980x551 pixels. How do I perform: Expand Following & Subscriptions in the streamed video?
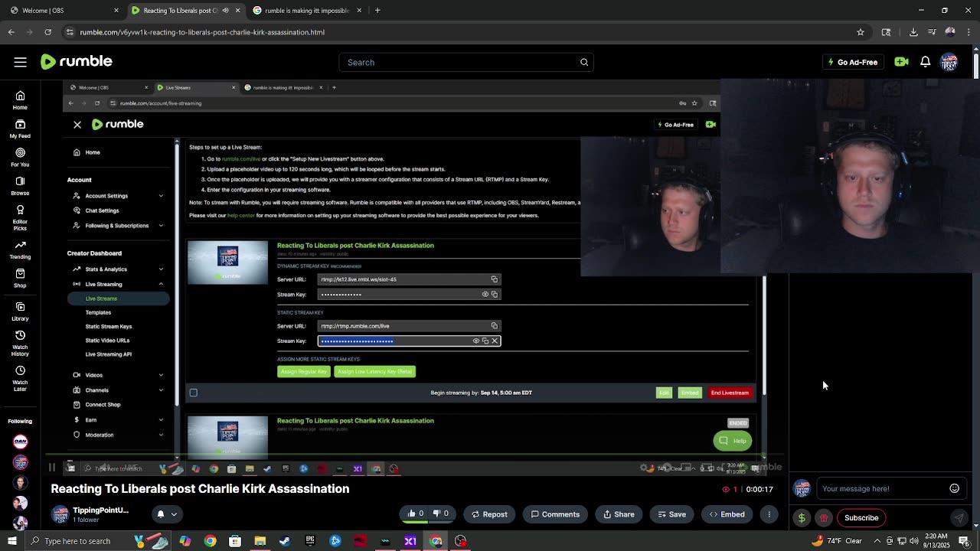pyautogui.click(x=161, y=226)
